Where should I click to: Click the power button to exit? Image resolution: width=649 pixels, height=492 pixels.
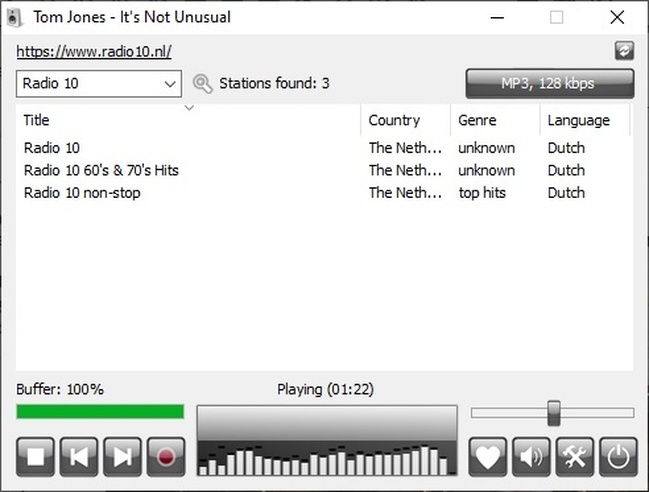(x=618, y=457)
